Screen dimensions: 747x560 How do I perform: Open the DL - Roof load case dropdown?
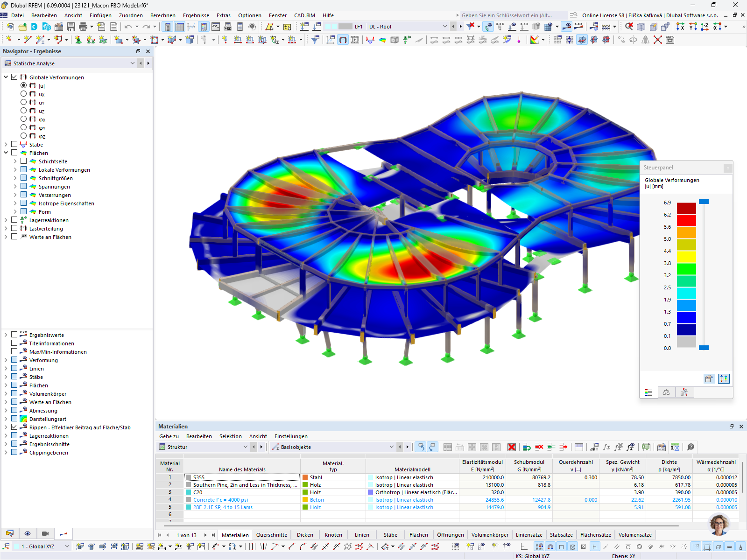pyautogui.click(x=444, y=27)
